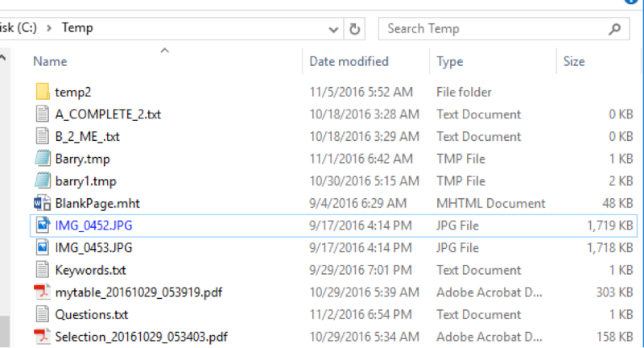
Task: Sort files by the Size column
Action: (574, 61)
